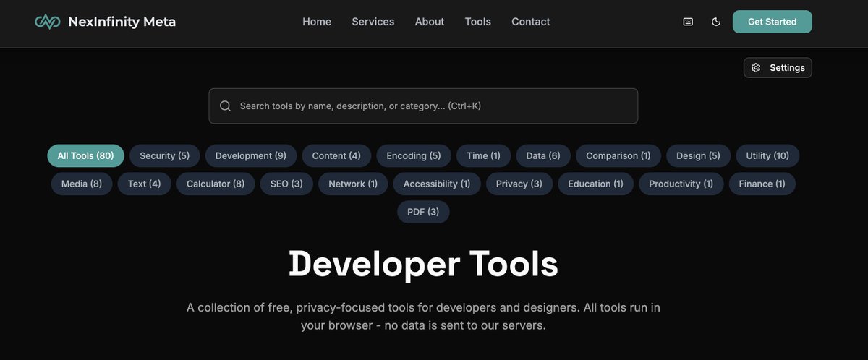Image resolution: width=868 pixels, height=360 pixels.
Task: Open the Settings button
Action: coord(778,68)
